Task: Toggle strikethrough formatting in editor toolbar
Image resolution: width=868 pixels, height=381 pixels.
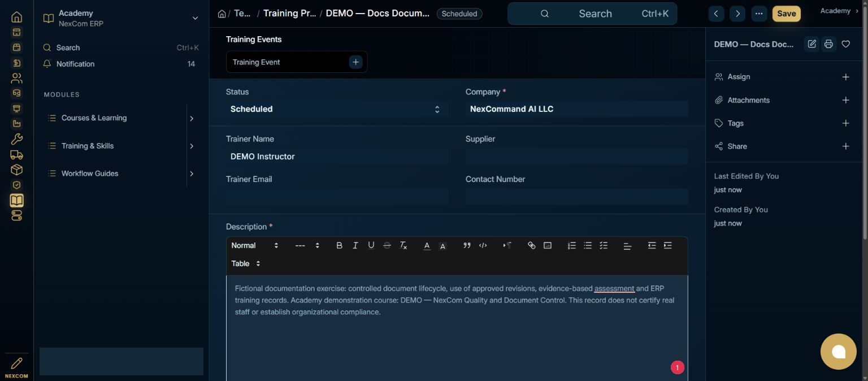Action: click(x=387, y=245)
